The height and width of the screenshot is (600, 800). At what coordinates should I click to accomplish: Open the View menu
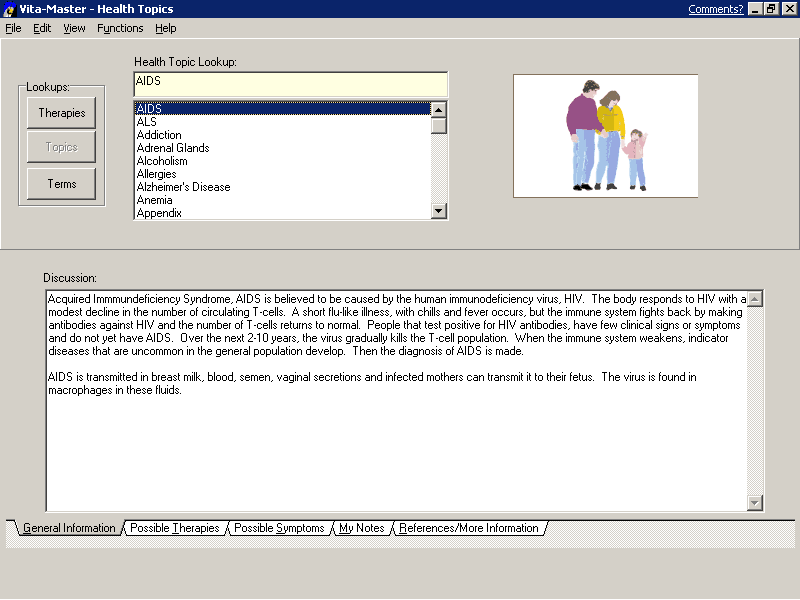coord(74,28)
